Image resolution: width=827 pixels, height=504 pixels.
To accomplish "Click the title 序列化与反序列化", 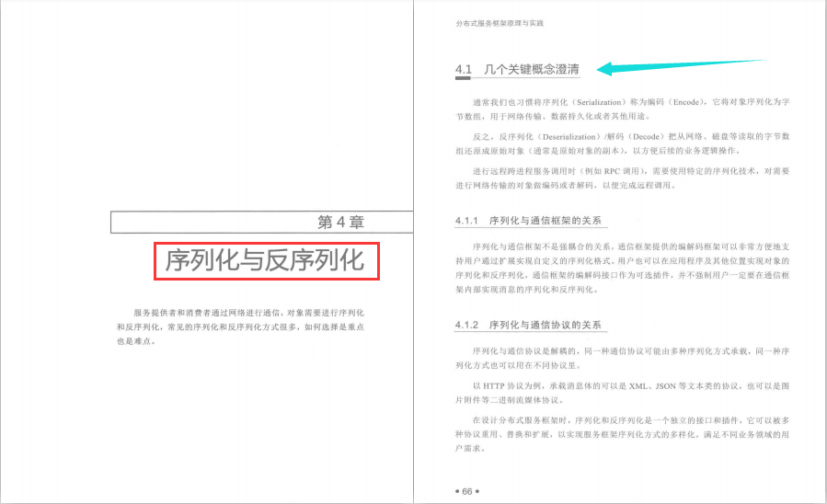I will click(x=265, y=260).
